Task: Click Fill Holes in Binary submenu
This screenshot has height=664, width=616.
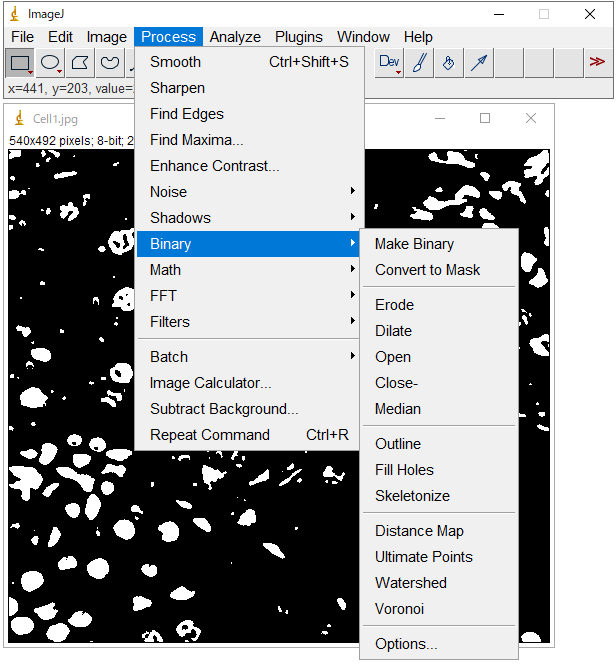Action: click(x=404, y=470)
